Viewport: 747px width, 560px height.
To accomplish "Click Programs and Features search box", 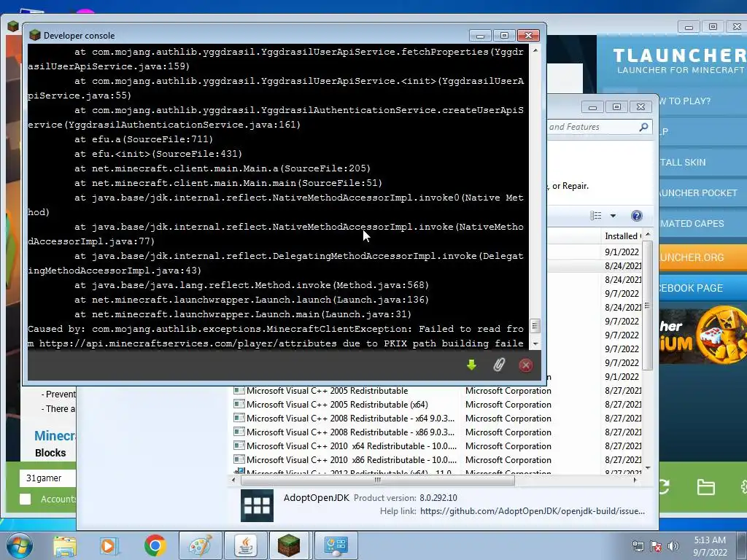I will pyautogui.click(x=599, y=127).
